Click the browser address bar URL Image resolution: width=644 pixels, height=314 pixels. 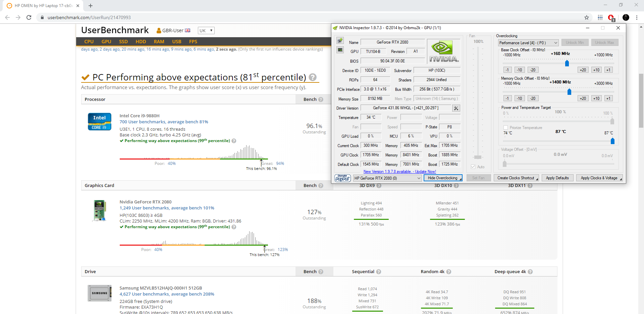[x=89, y=17]
